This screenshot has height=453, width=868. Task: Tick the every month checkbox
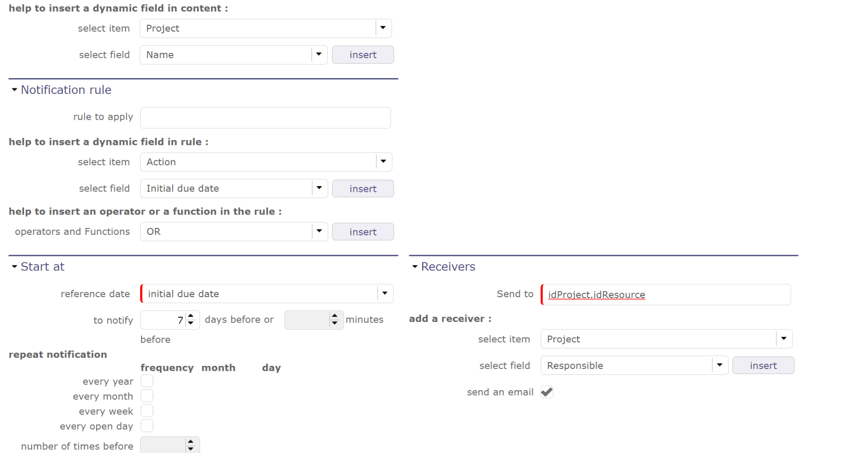(147, 396)
